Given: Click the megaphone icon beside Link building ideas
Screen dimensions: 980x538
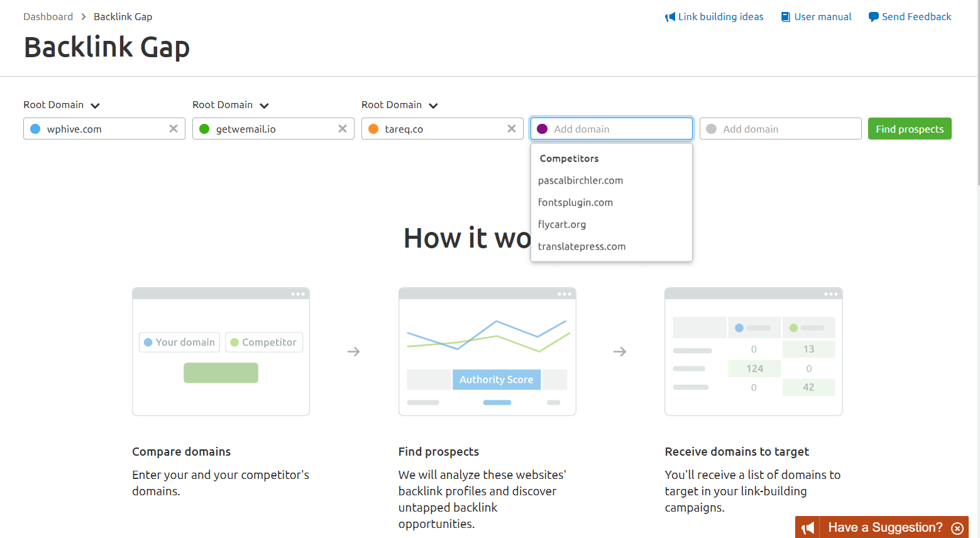Looking at the screenshot, I should tap(669, 16).
